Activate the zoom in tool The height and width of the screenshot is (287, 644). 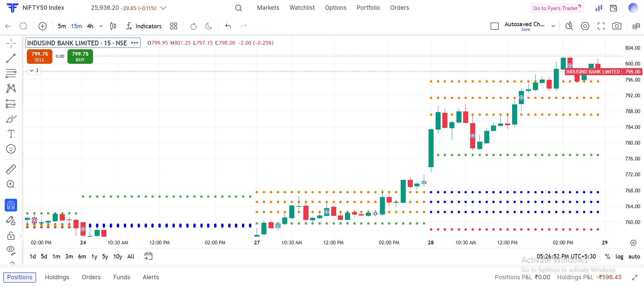point(11,184)
